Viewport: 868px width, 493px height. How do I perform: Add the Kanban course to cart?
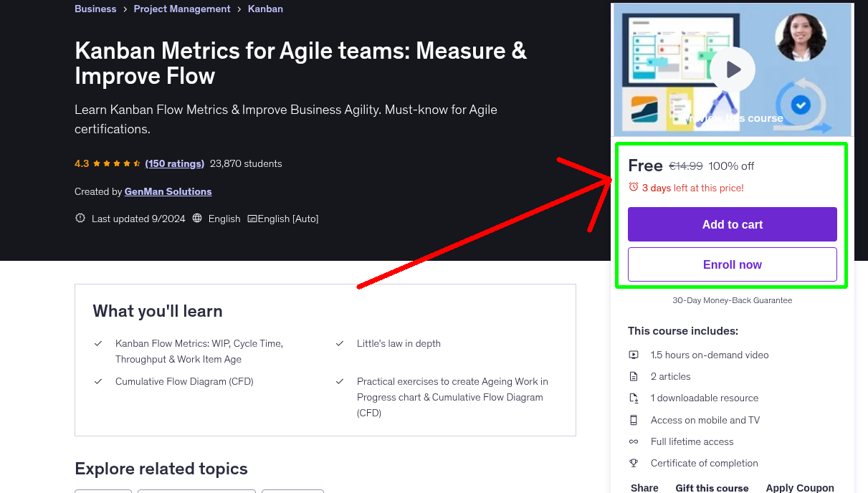point(732,224)
